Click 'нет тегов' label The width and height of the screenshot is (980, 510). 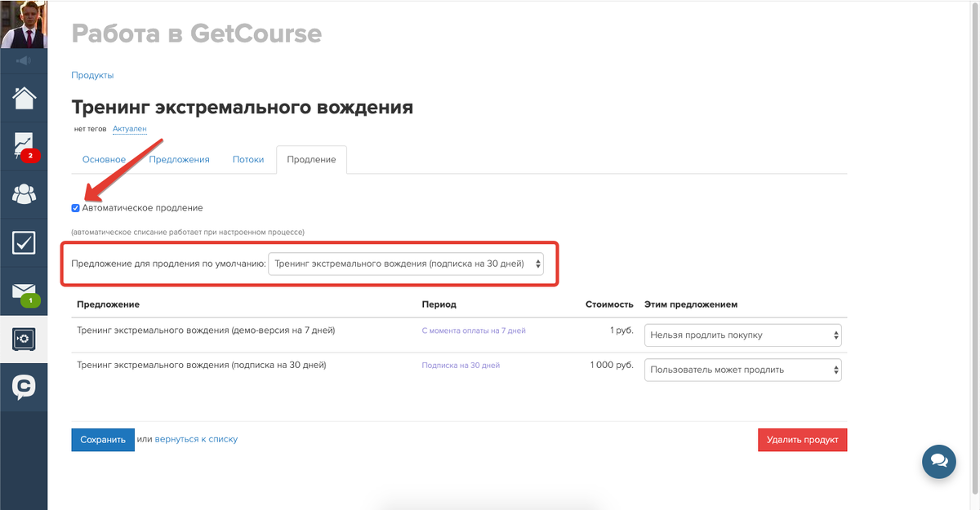pos(90,129)
